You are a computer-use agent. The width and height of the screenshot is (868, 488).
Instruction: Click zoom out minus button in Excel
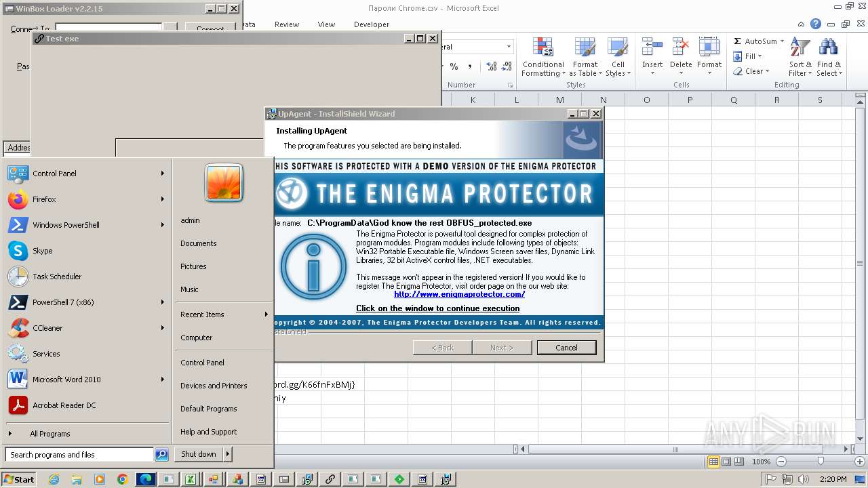[781, 462]
